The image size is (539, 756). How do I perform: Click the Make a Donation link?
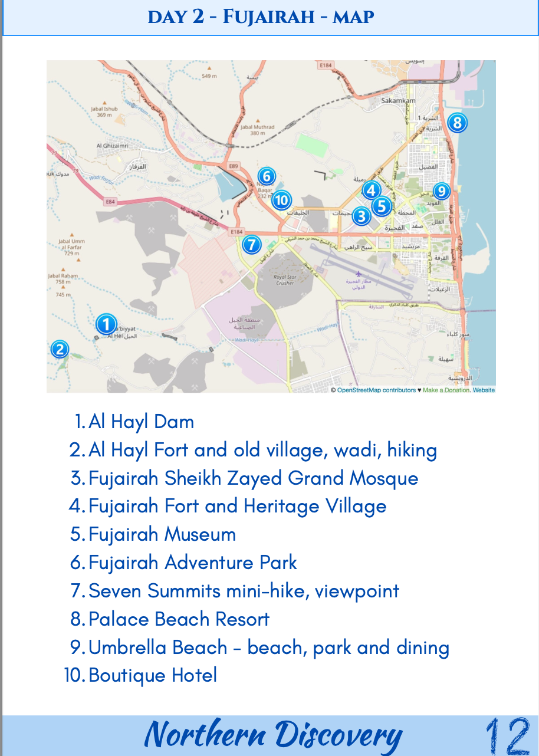point(446,390)
